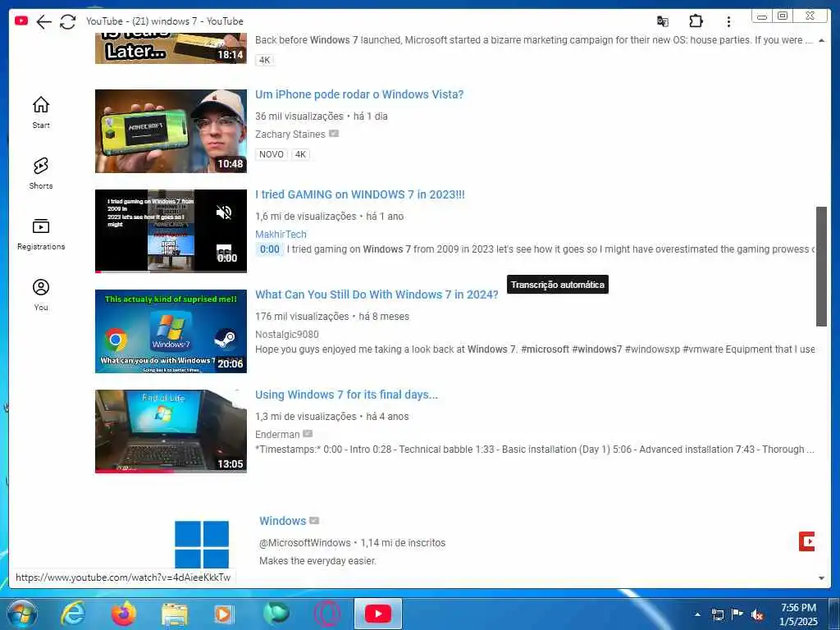This screenshot has width=840, height=630.
Task: Launch Internet Explorer from taskbar
Action: tap(73, 614)
